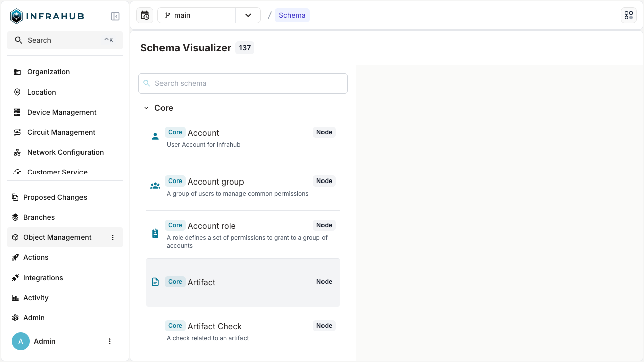Open the Admin account options menu
This screenshot has height=362, width=644.
click(110, 341)
